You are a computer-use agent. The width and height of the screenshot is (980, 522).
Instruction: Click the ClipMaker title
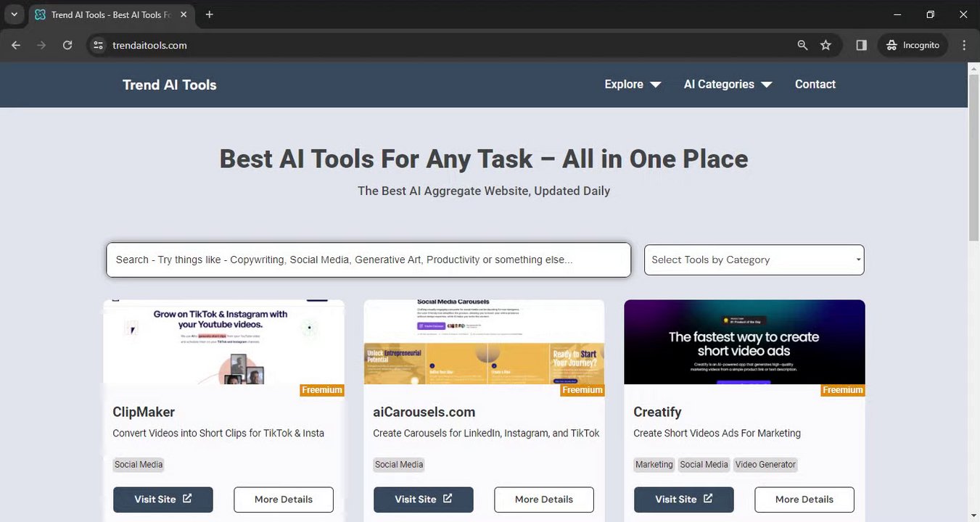144,412
